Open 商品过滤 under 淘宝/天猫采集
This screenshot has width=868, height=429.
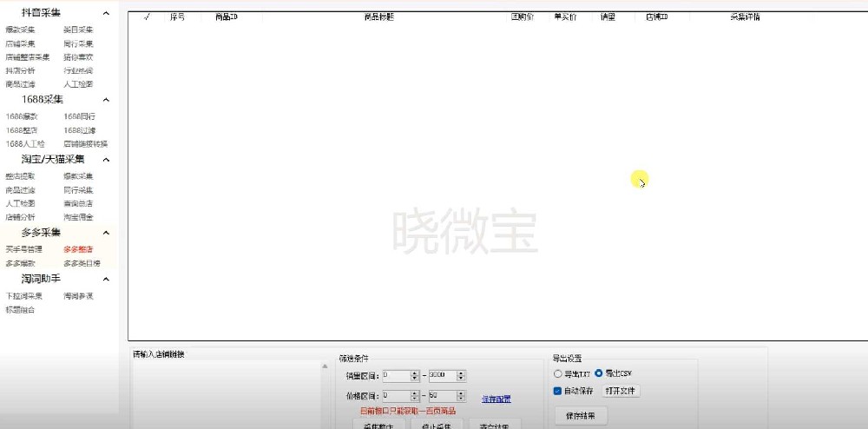point(21,190)
